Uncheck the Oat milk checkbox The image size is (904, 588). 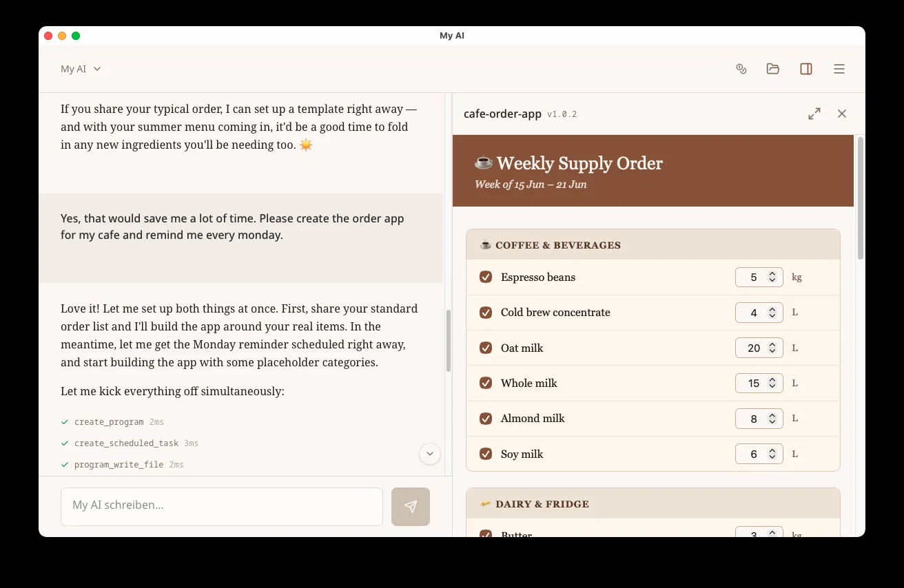tap(486, 348)
